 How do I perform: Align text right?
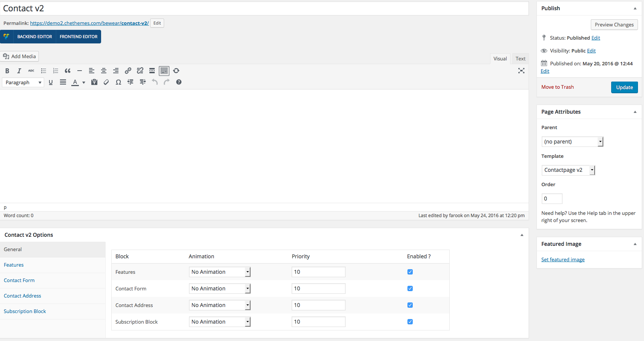[116, 71]
